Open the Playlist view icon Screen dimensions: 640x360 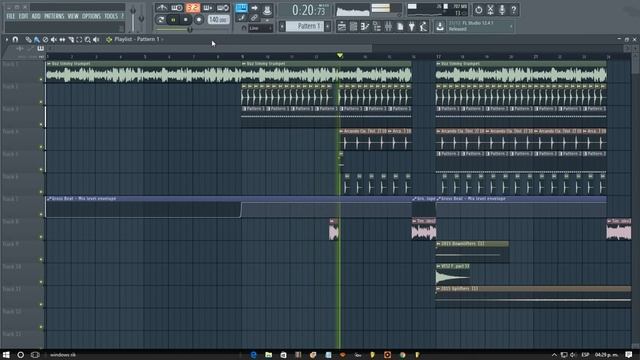(x=342, y=27)
